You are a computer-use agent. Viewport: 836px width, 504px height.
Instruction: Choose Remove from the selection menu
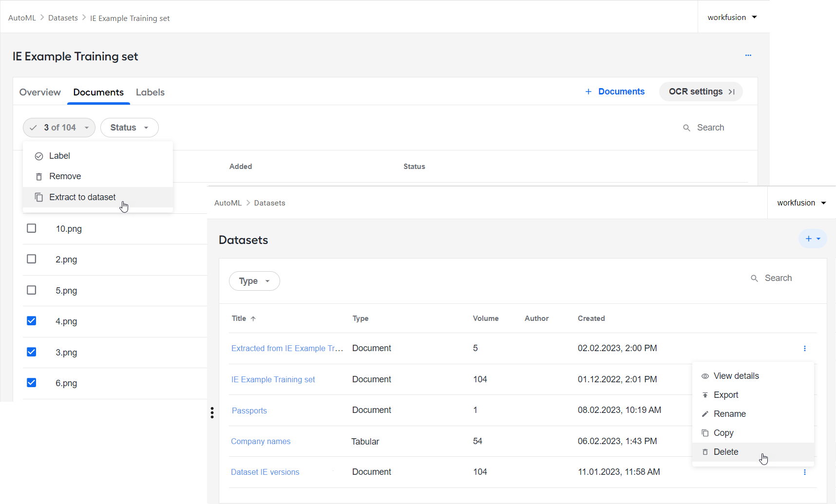(x=98, y=176)
